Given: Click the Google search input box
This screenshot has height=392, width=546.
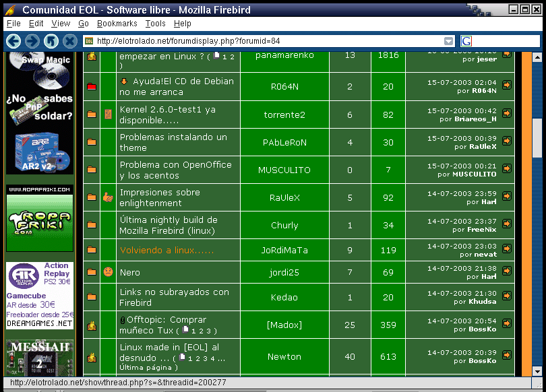Looking at the screenshot, I should [506, 41].
